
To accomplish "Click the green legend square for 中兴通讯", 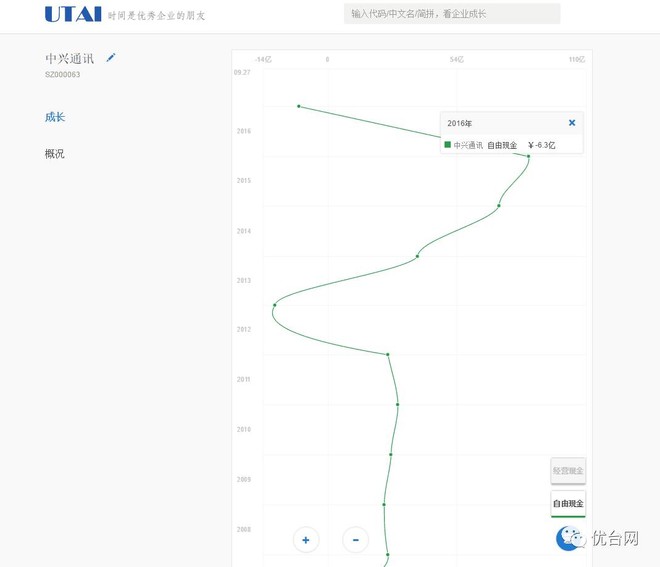I will click(x=447, y=145).
